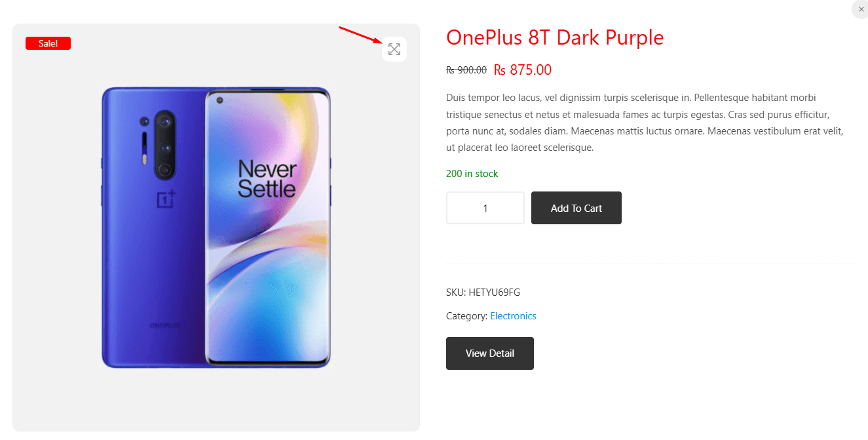Click the OnePlus logo on phone back
This screenshot has height=440, width=868.
pyautogui.click(x=166, y=199)
